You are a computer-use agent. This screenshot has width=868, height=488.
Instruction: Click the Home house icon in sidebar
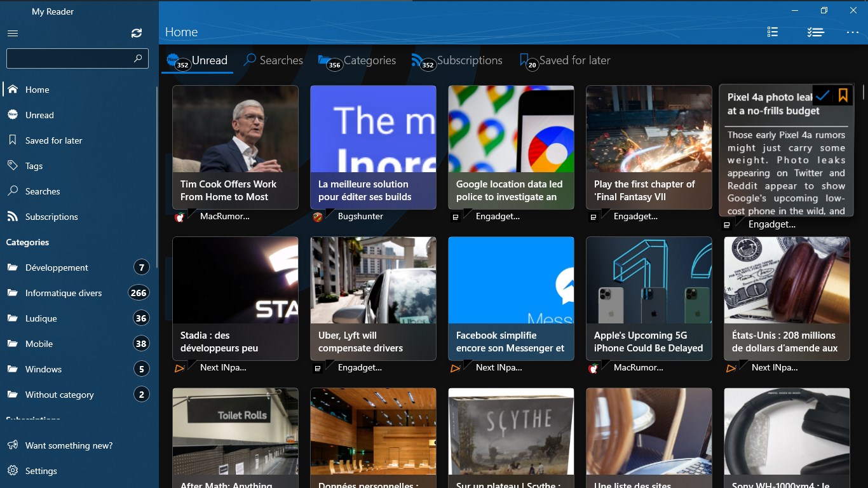point(13,90)
